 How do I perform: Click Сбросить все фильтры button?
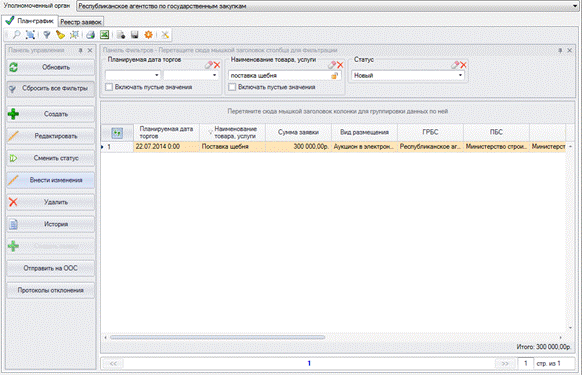(x=50, y=88)
